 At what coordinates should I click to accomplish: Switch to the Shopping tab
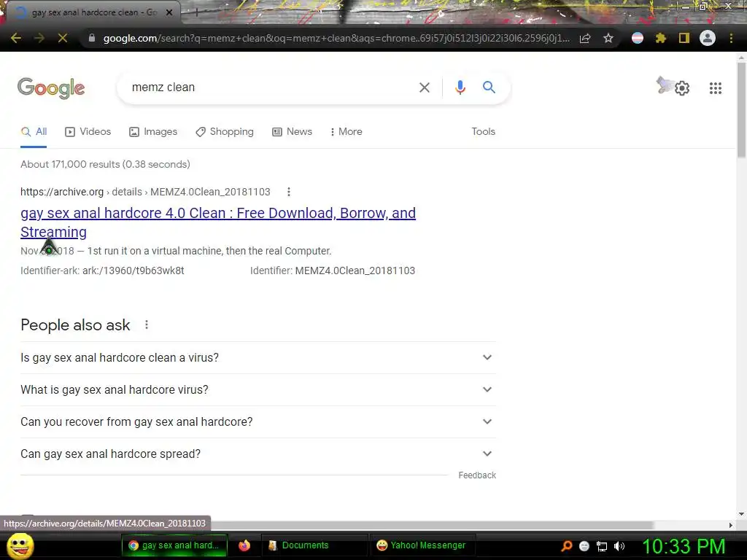[225, 132]
